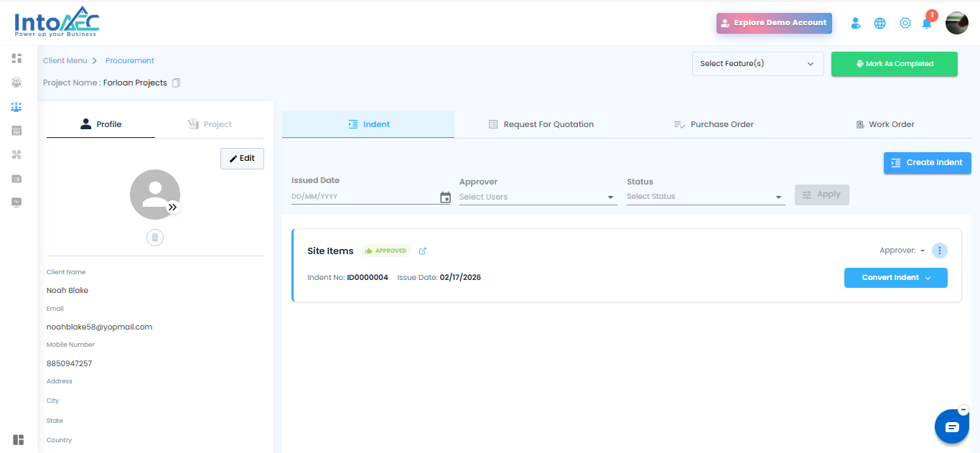Open the Purchase Order tab
980x453 pixels.
tap(713, 124)
